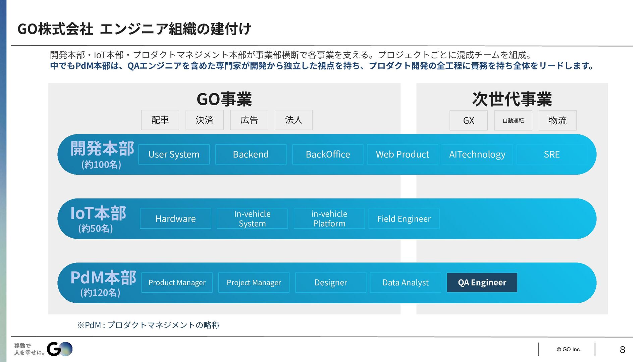Select the In-vehicle System box

252,219
